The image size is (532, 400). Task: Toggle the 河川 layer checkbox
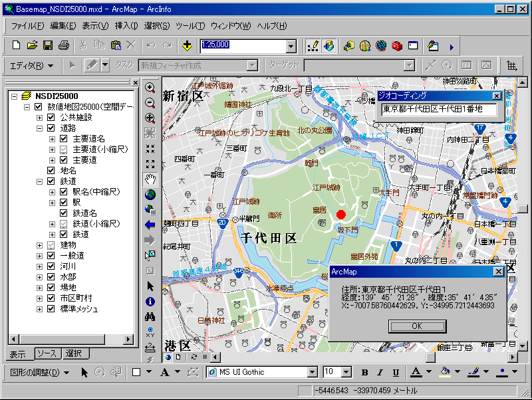[51, 266]
